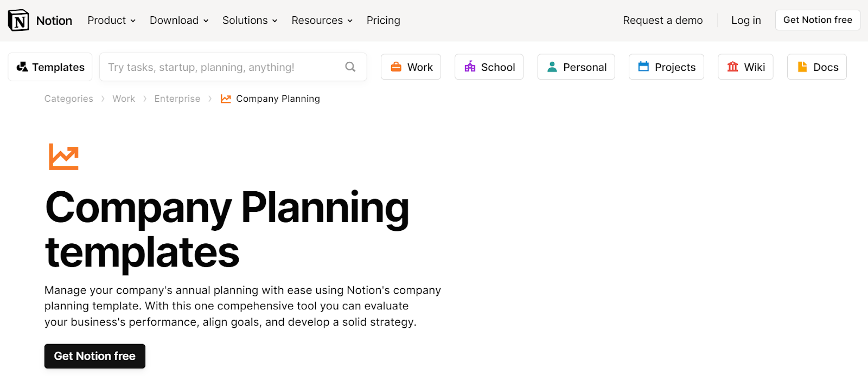
Task: Go to Work breadcrumb link
Action: (x=124, y=99)
